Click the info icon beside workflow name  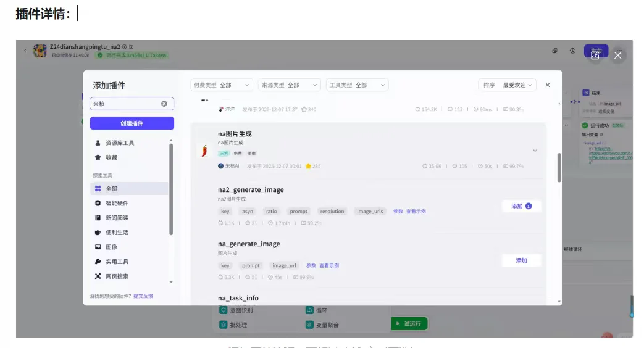(x=124, y=47)
